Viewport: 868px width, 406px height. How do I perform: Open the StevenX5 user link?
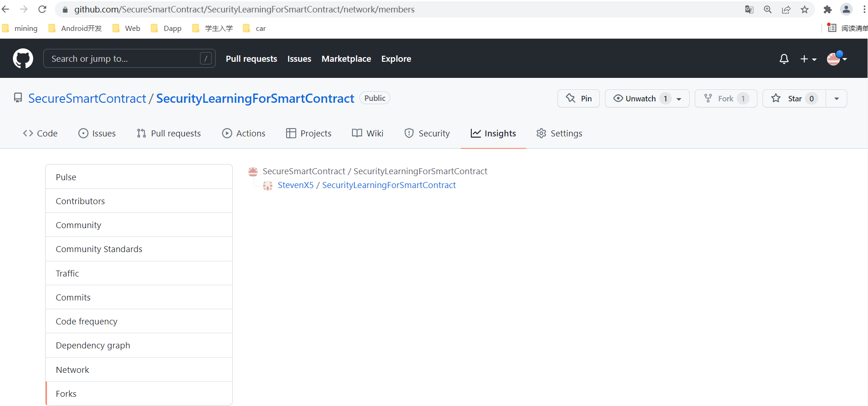[295, 185]
